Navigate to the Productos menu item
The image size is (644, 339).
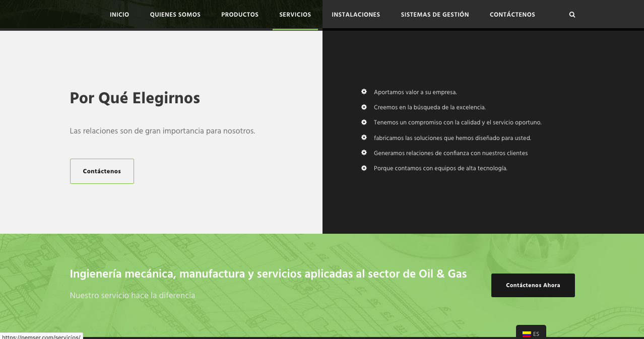pos(240,15)
